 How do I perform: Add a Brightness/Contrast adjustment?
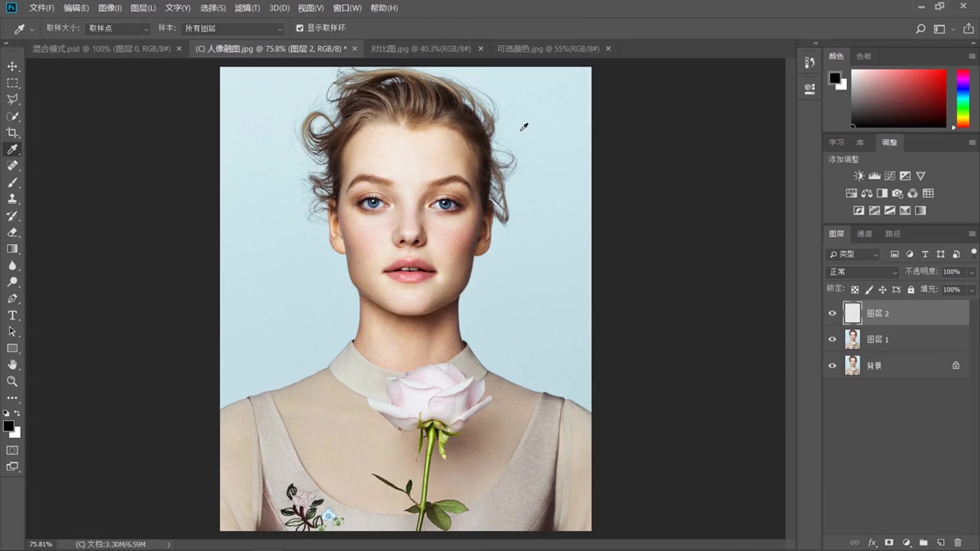coord(859,176)
